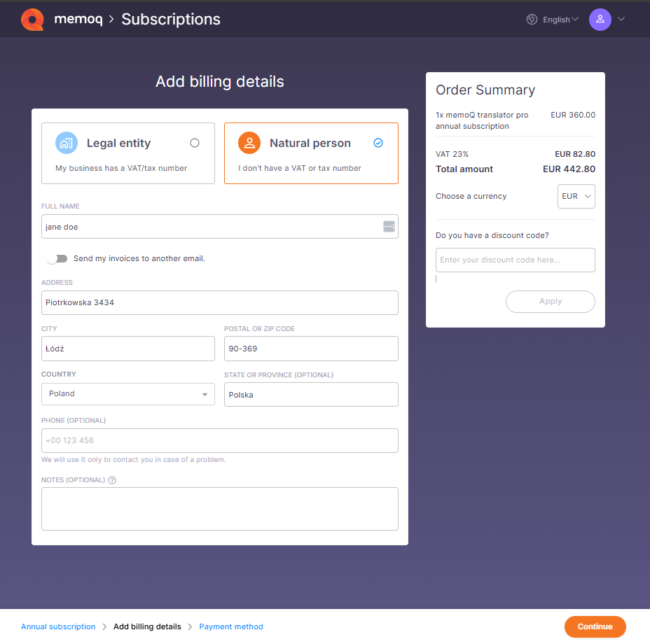
Task: Click the globe language icon
Action: coord(532,20)
